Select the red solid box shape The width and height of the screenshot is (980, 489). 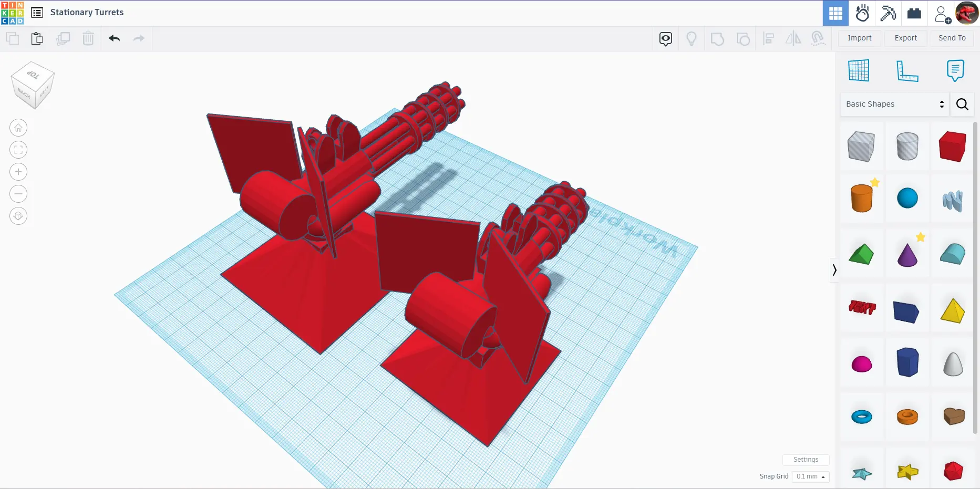pos(952,147)
